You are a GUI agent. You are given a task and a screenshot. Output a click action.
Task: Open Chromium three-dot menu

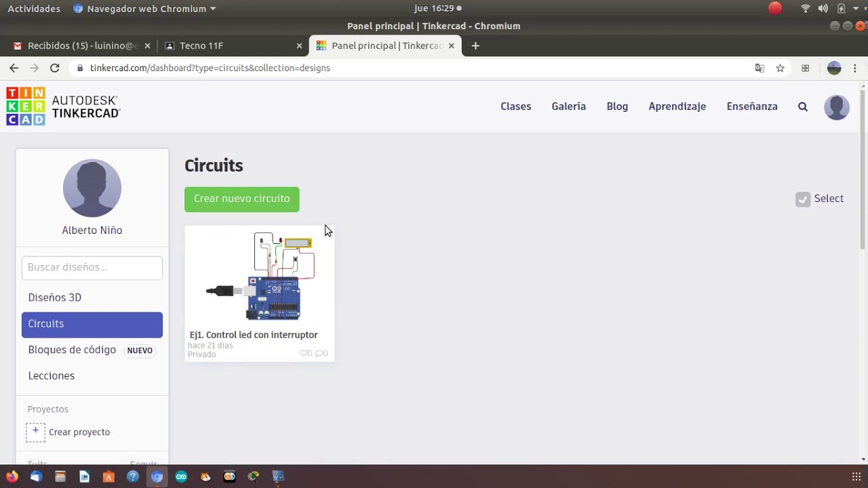[x=855, y=68]
